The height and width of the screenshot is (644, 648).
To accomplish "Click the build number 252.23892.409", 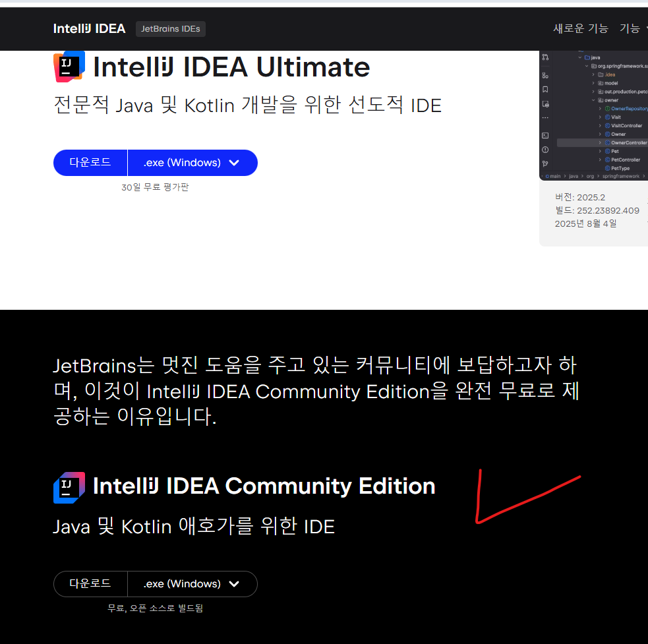I will [x=608, y=210].
